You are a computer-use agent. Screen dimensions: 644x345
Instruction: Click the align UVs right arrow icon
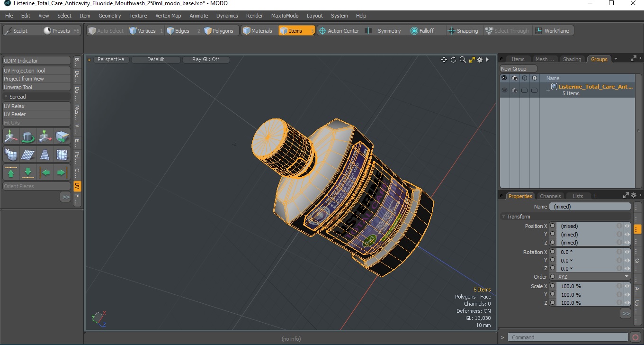pos(62,172)
